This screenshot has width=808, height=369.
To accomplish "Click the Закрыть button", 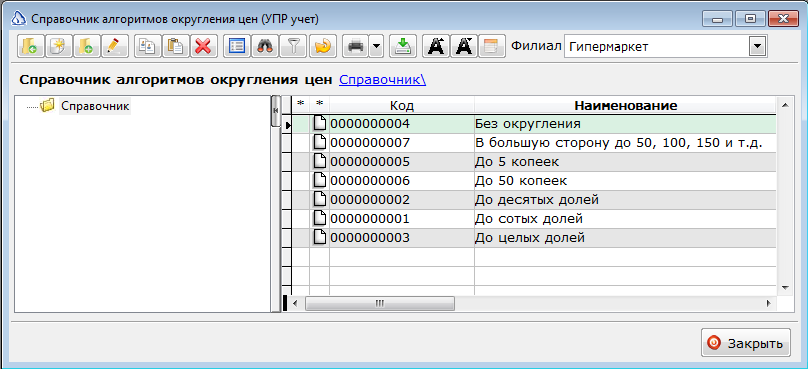I will tap(745, 343).
